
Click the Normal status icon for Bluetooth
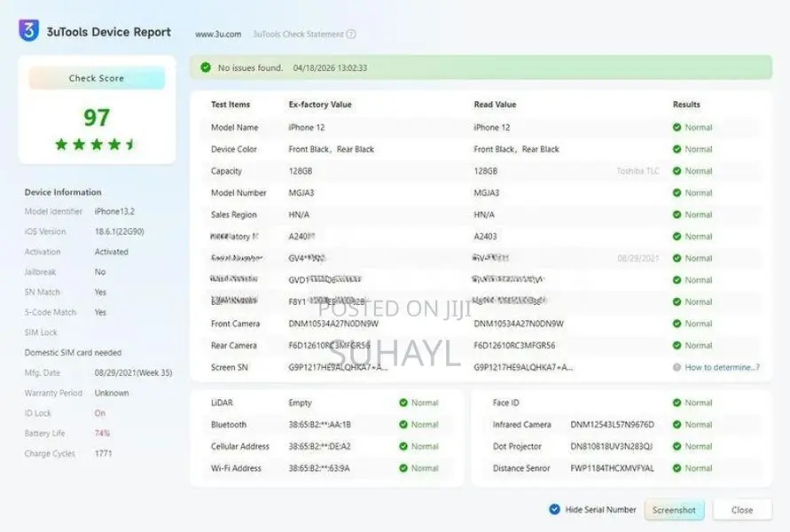click(x=403, y=425)
